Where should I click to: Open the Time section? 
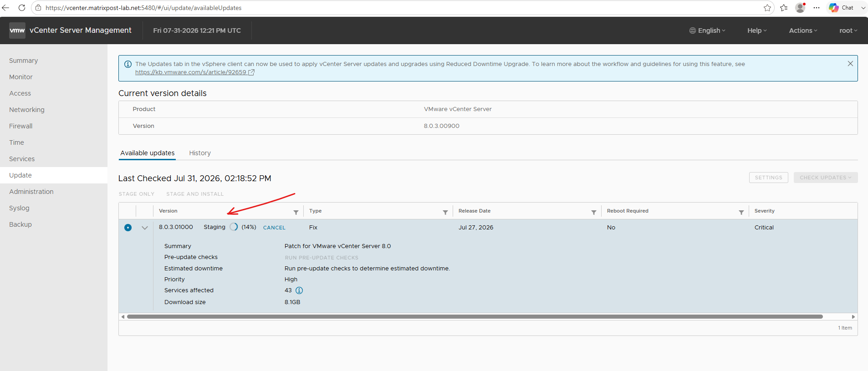coord(54,142)
